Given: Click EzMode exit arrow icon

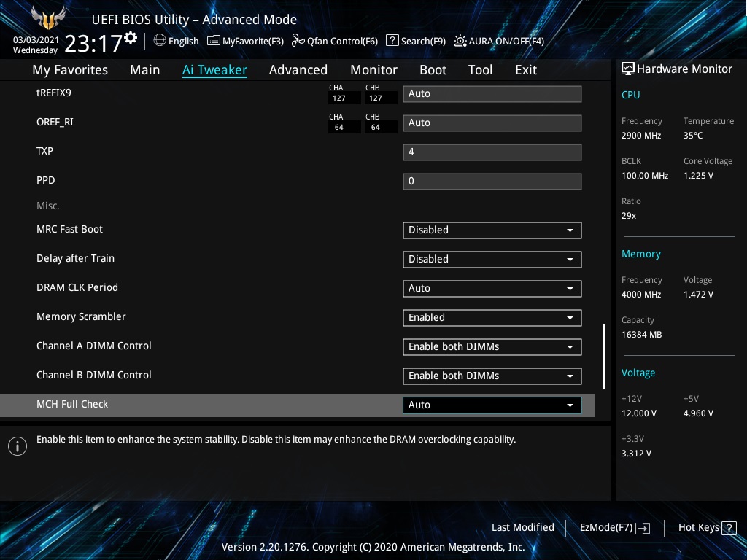Looking at the screenshot, I should point(643,528).
